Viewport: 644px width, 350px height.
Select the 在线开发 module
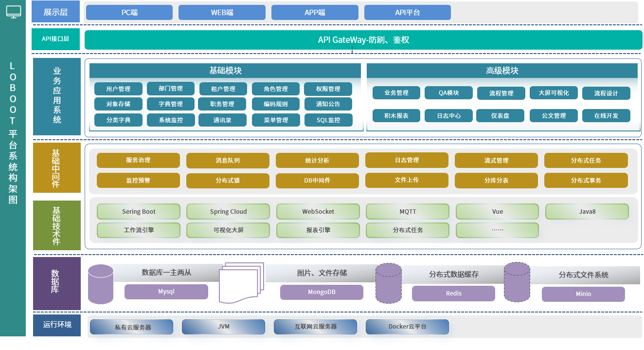coord(606,116)
